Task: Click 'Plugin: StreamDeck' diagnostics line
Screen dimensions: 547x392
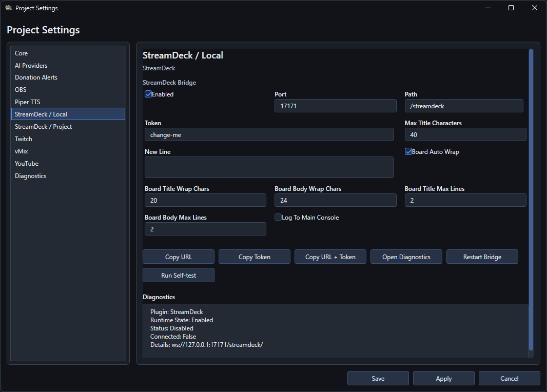Action: click(x=177, y=312)
